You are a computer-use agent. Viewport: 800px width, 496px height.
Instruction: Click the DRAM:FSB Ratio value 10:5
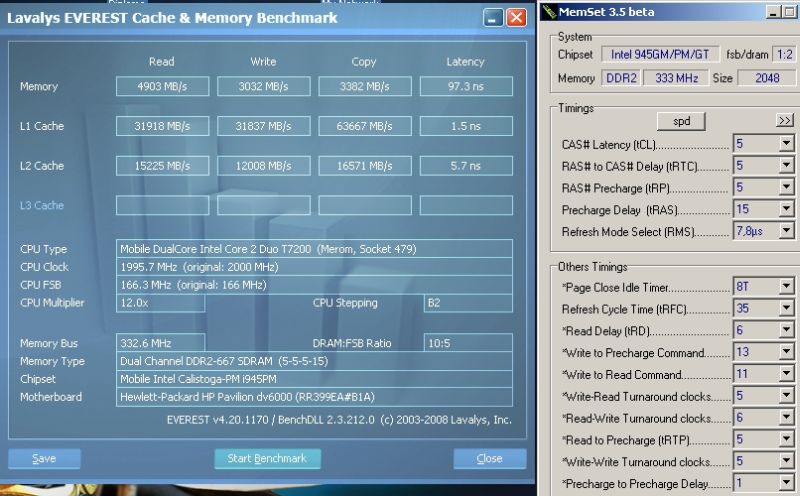click(x=468, y=343)
